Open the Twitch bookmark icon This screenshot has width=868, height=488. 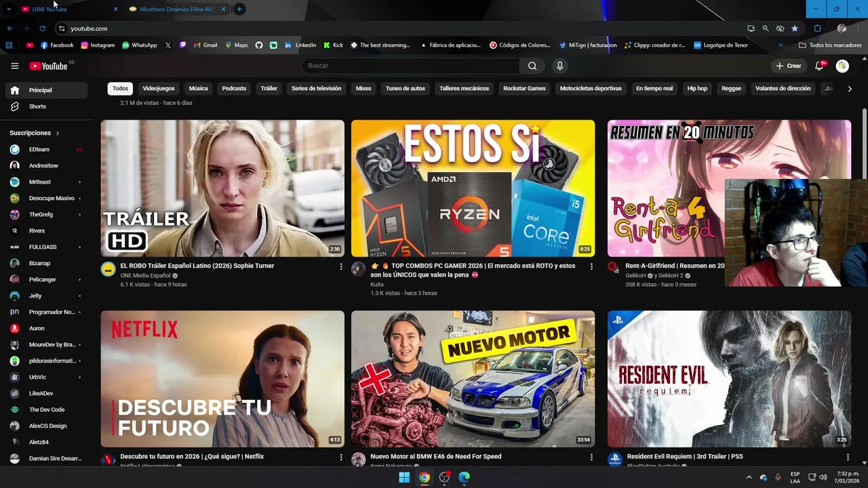pyautogui.click(x=182, y=45)
